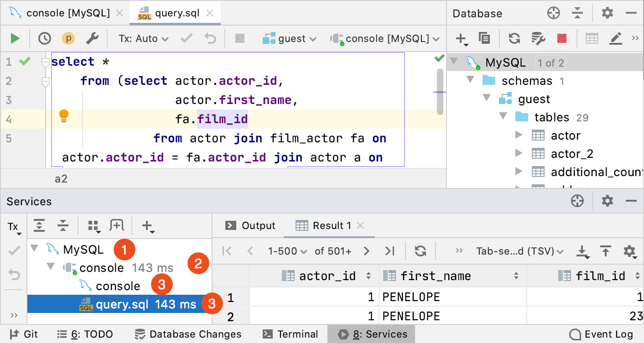Click Edit Source pencil icon in Database toolbar
Viewport: 644px width, 344px height.
point(616,38)
